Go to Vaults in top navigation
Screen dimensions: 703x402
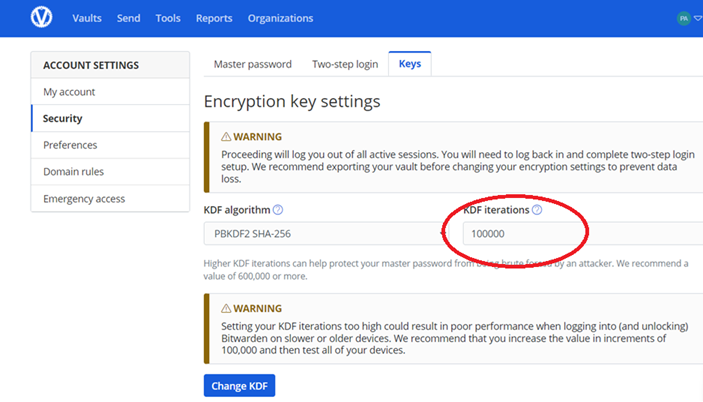coord(87,18)
